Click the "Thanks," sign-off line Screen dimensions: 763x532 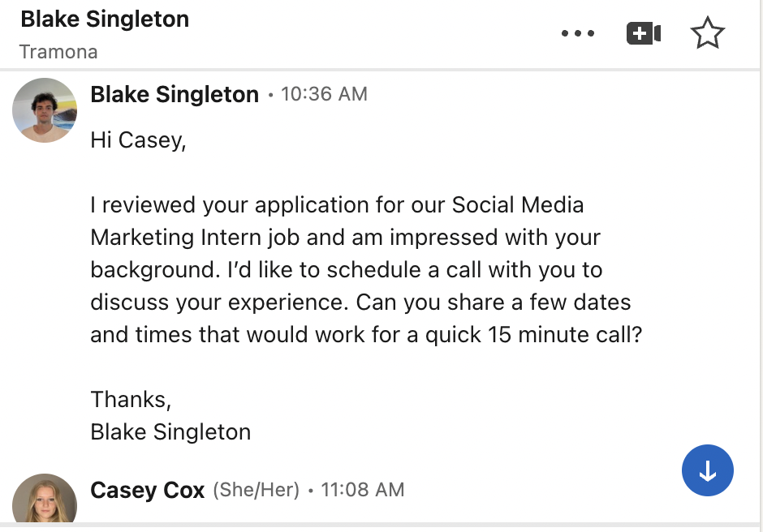click(131, 400)
